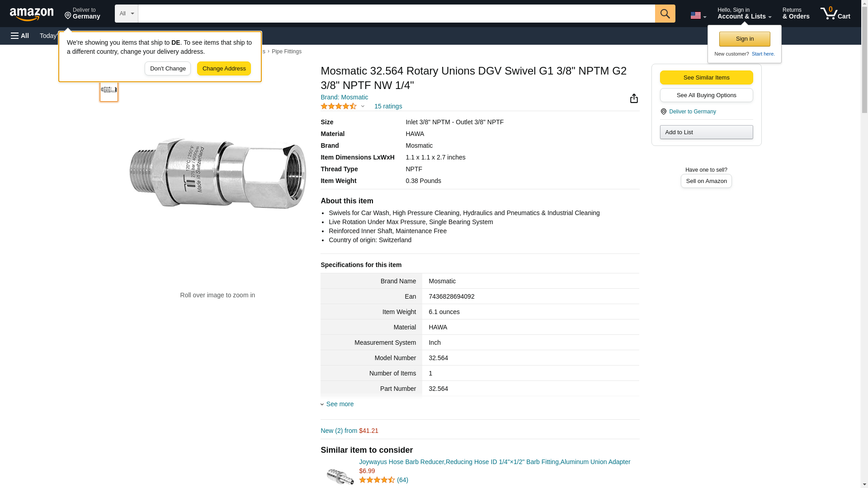
Task: Click the Amazon logo
Action: click(x=32, y=14)
